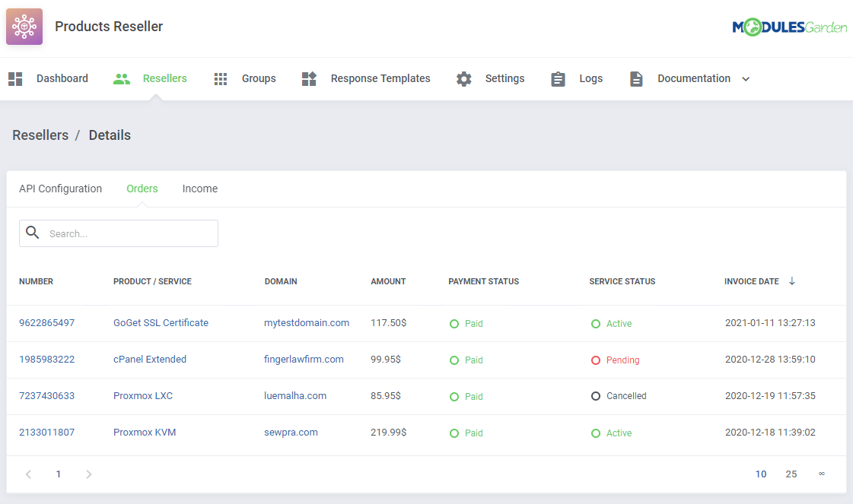Click Resellers breadcrumb link
This screenshot has width=853, height=504.
[x=40, y=135]
